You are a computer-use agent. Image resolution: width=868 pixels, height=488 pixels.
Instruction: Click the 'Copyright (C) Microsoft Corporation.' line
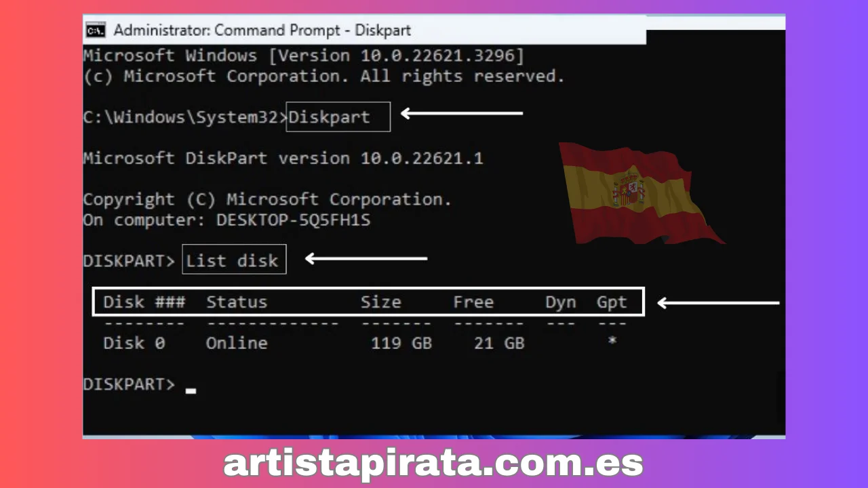coord(267,199)
